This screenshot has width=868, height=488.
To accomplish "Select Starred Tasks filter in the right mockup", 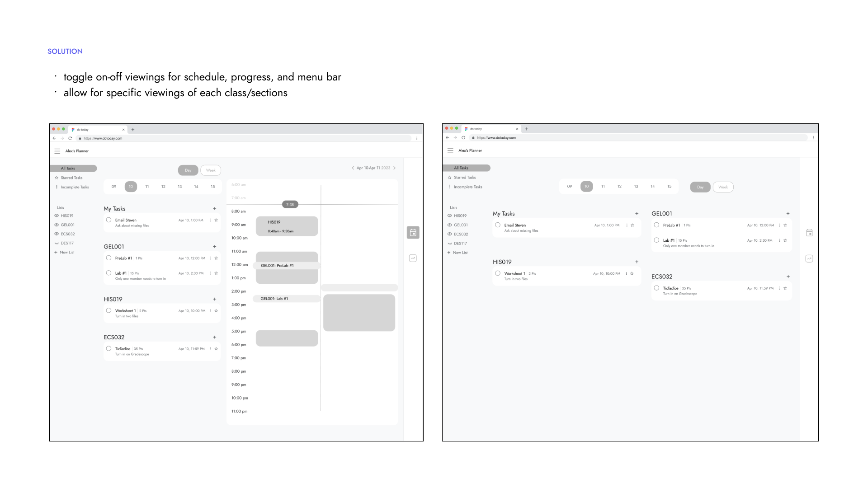I will (465, 178).
